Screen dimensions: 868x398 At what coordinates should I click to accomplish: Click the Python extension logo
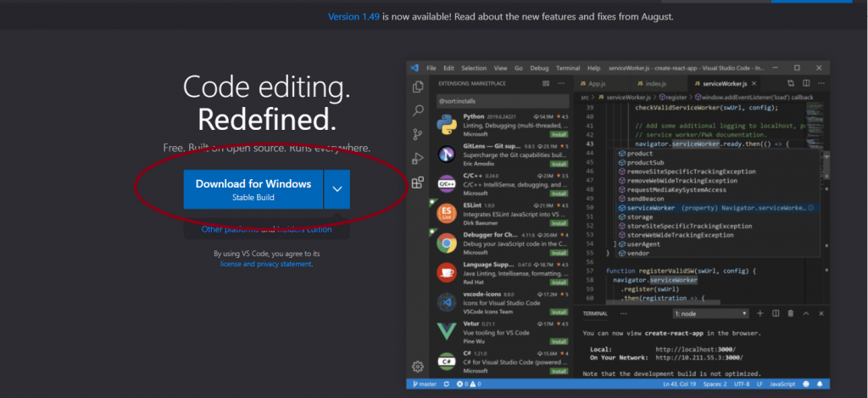(446, 125)
